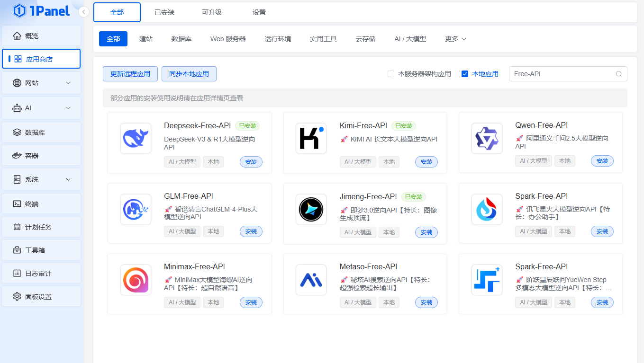Collapse the sidebar with arrow button
This screenshot has width=644, height=363.
84,12
